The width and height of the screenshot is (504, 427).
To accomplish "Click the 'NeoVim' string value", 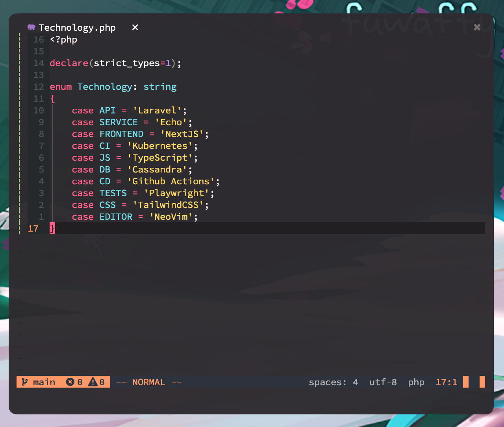I will [x=171, y=217].
